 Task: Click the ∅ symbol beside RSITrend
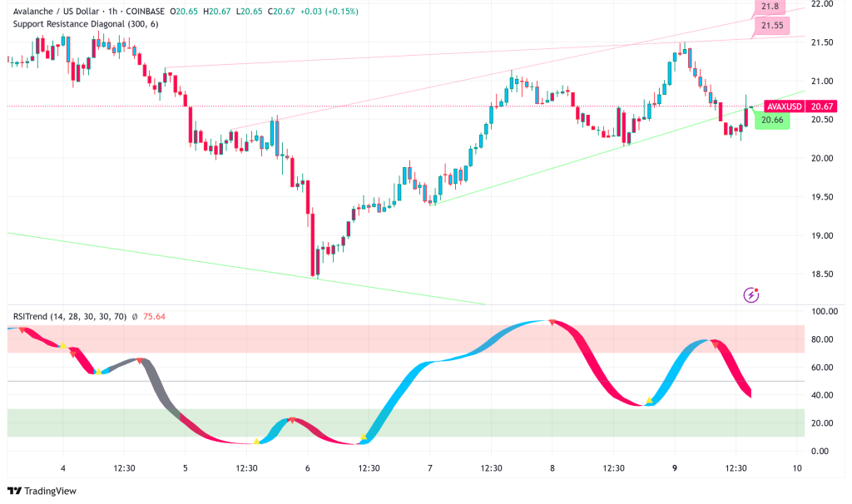click(135, 317)
